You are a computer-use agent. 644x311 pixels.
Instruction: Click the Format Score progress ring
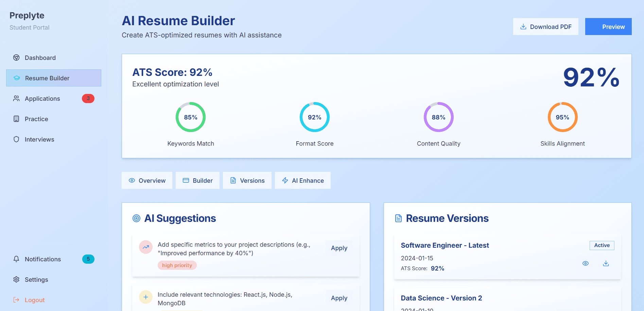(314, 117)
